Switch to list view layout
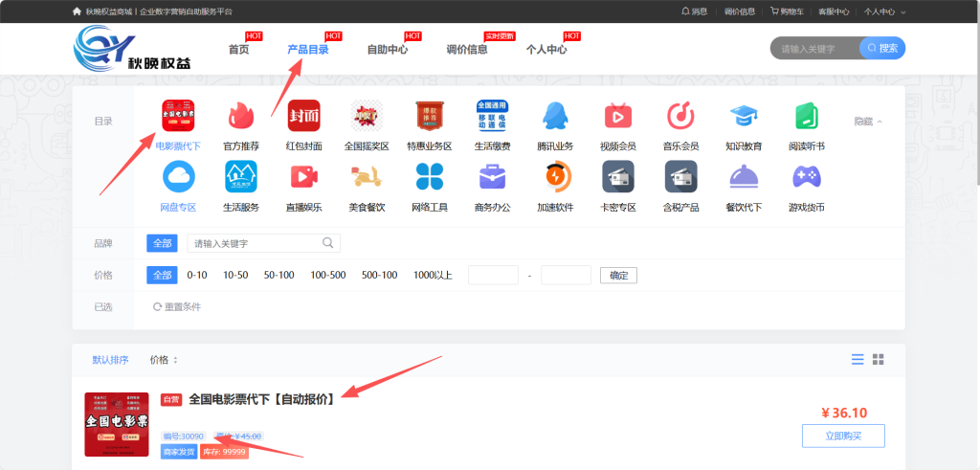Screen dimensions: 980x470 tap(857, 359)
